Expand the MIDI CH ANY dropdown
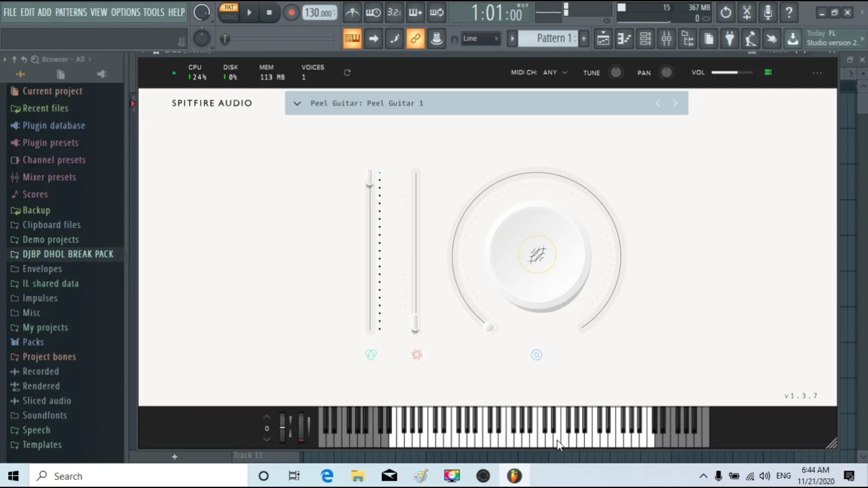868x488 pixels. tap(556, 73)
